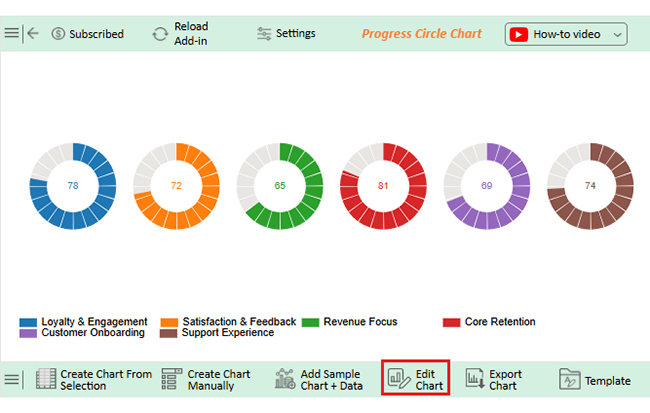
Task: Click the Export Chart icon
Action: pos(475,379)
